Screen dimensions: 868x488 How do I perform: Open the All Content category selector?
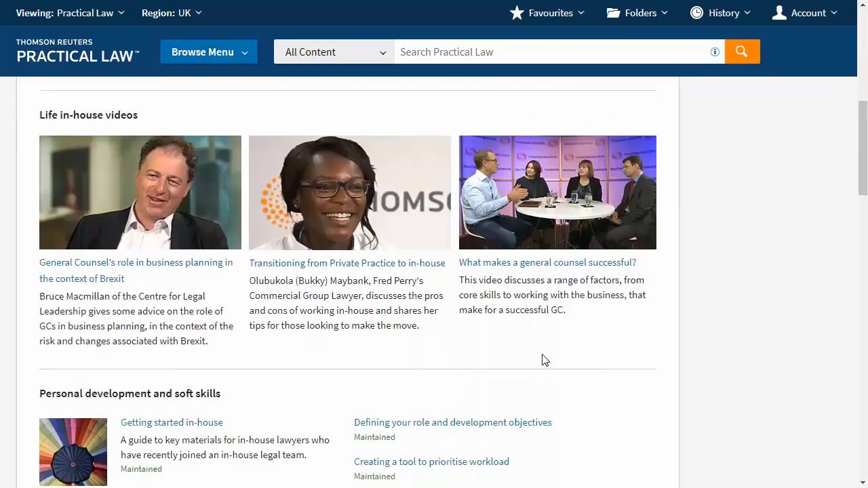click(x=334, y=52)
